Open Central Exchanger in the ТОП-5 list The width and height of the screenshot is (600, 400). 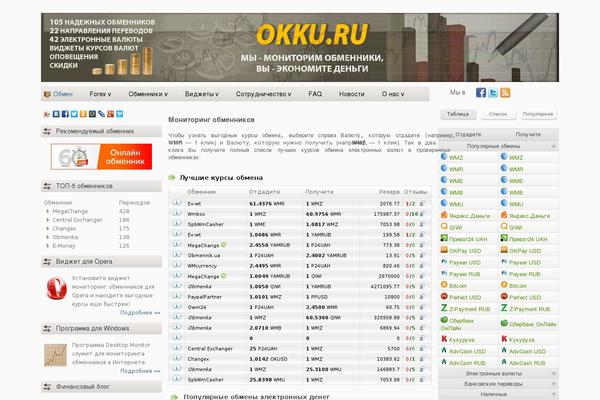(77, 220)
